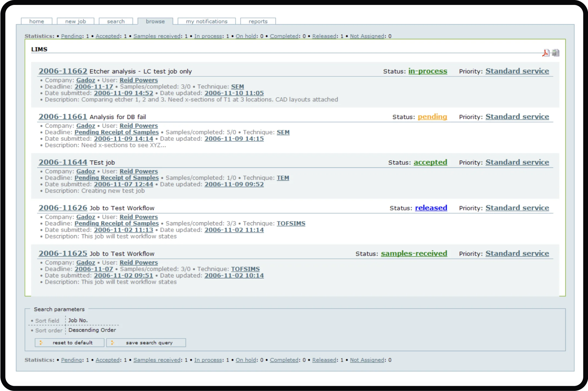View Reid Powers user profile
The image size is (588, 391).
tap(139, 80)
